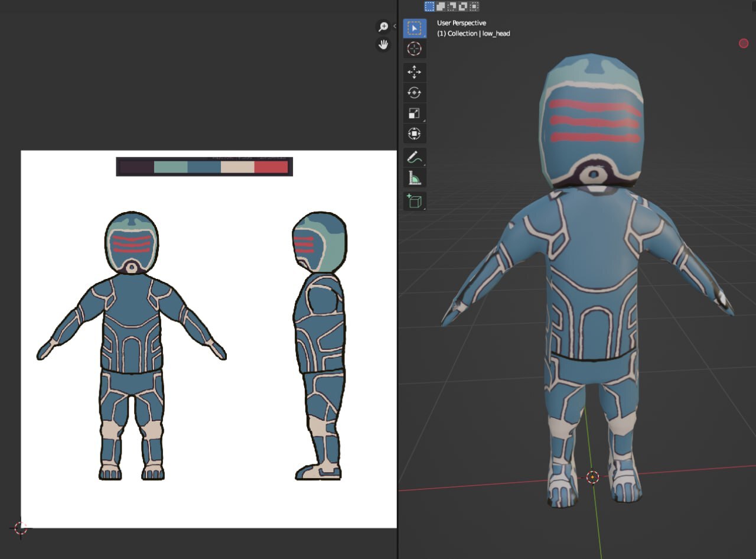This screenshot has height=559, width=756.
Task: Select the Annotate pencil tool
Action: [x=414, y=158]
